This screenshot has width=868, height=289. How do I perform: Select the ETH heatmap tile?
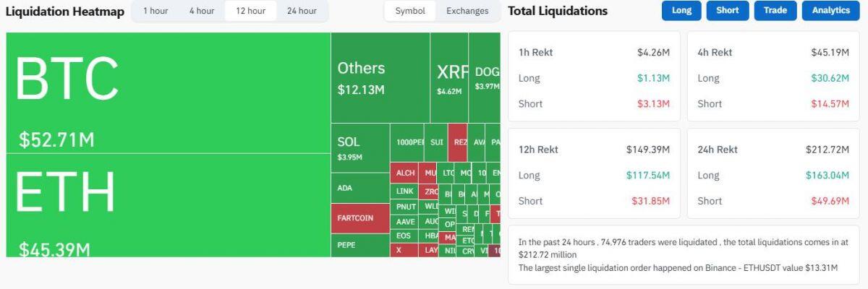point(169,205)
